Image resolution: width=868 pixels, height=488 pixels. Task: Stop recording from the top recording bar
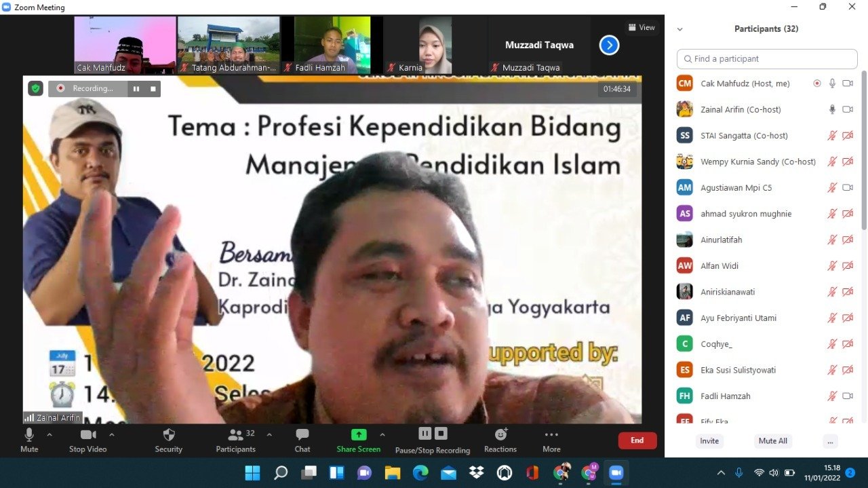(153, 88)
